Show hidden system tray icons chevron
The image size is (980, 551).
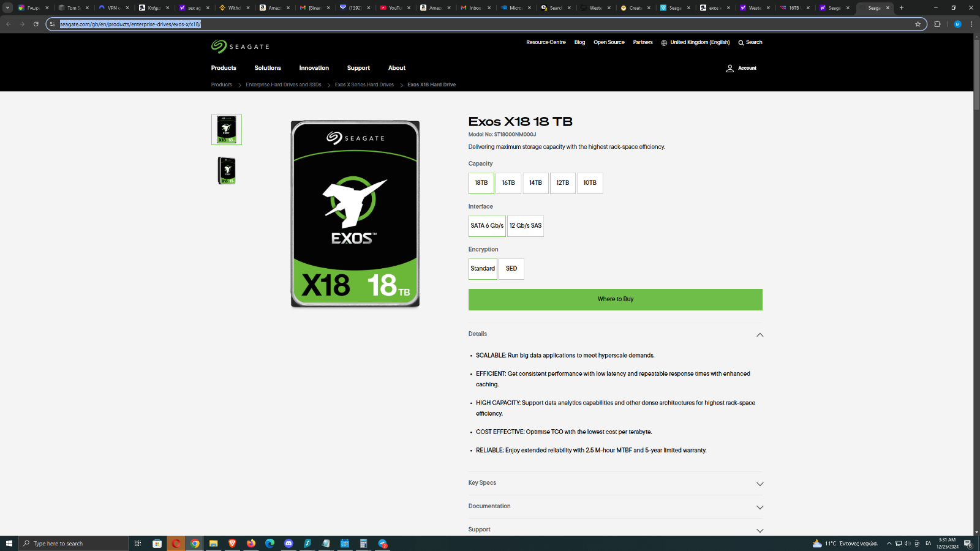point(889,544)
